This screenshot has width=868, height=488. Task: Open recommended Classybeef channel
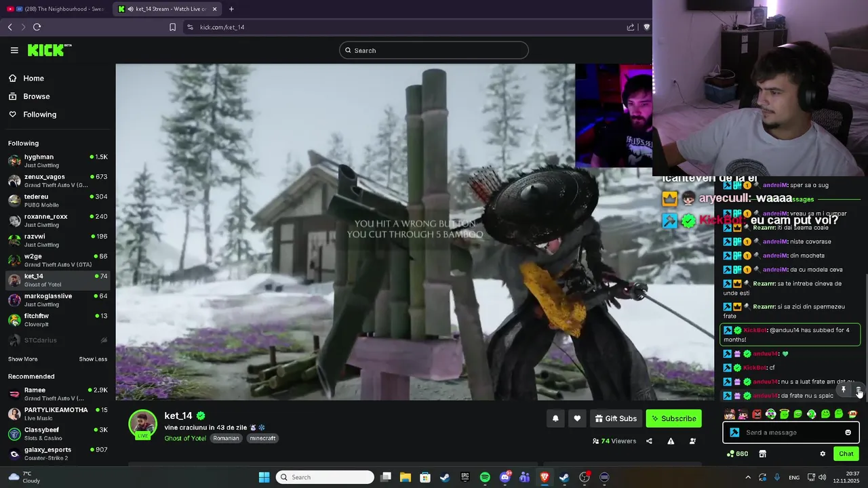coord(58,434)
